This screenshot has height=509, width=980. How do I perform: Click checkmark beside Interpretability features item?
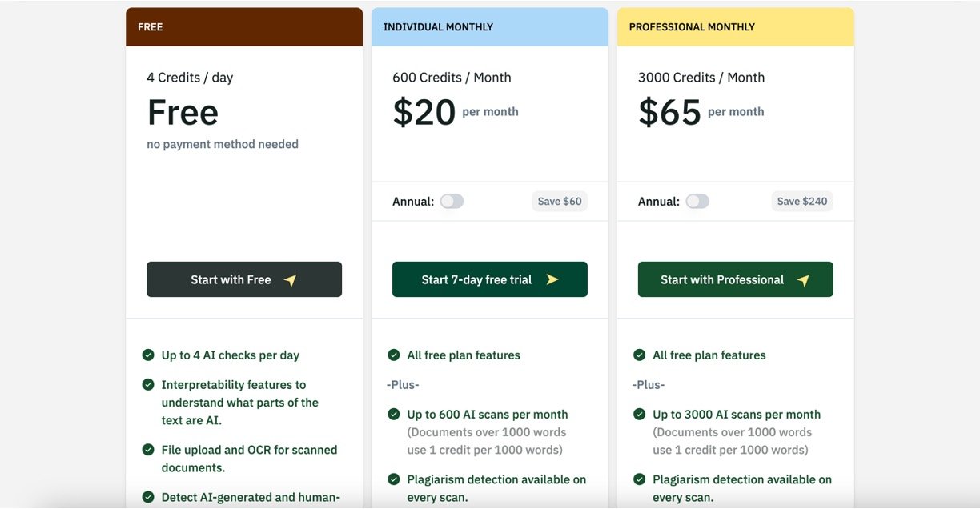(x=148, y=384)
